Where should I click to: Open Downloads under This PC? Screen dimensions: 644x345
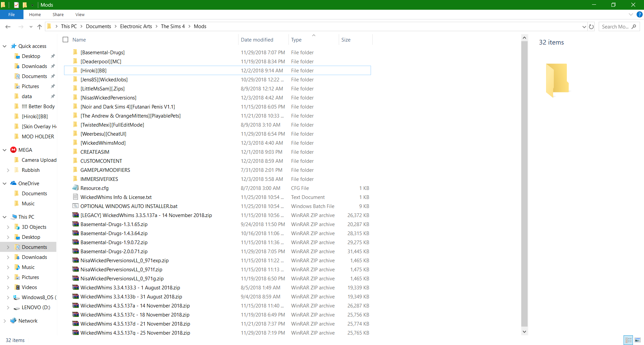(x=34, y=257)
